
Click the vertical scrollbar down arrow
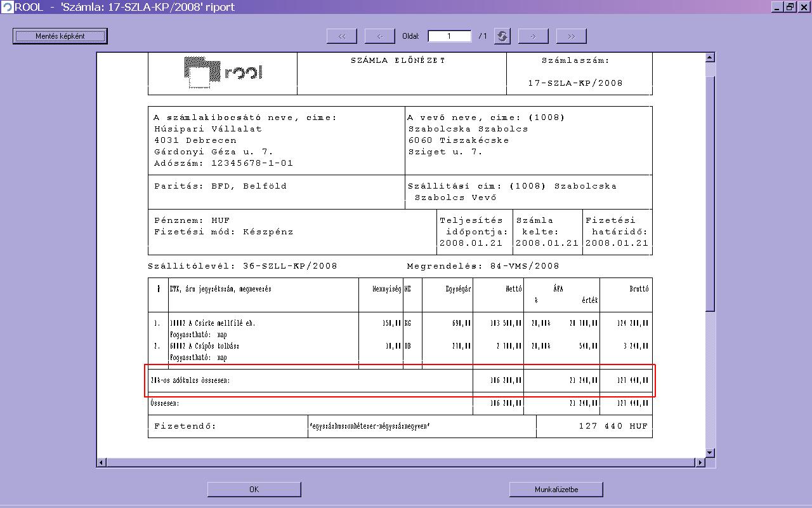pos(710,453)
